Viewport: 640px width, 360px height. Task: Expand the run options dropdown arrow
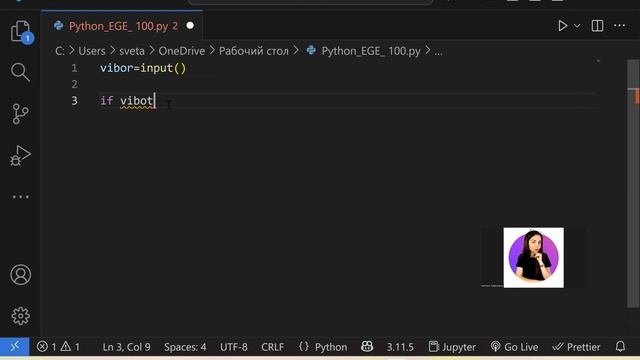pyautogui.click(x=577, y=26)
